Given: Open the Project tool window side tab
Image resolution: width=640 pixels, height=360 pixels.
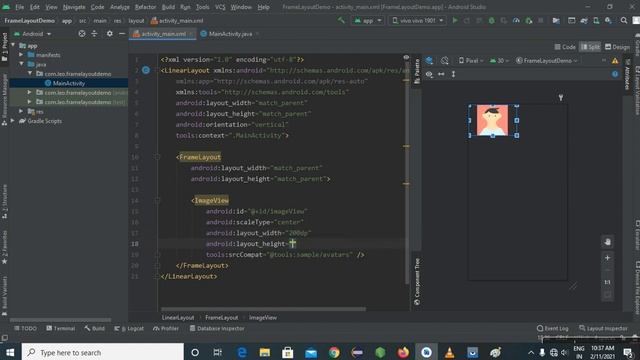Looking at the screenshot, I should pos(4,47).
